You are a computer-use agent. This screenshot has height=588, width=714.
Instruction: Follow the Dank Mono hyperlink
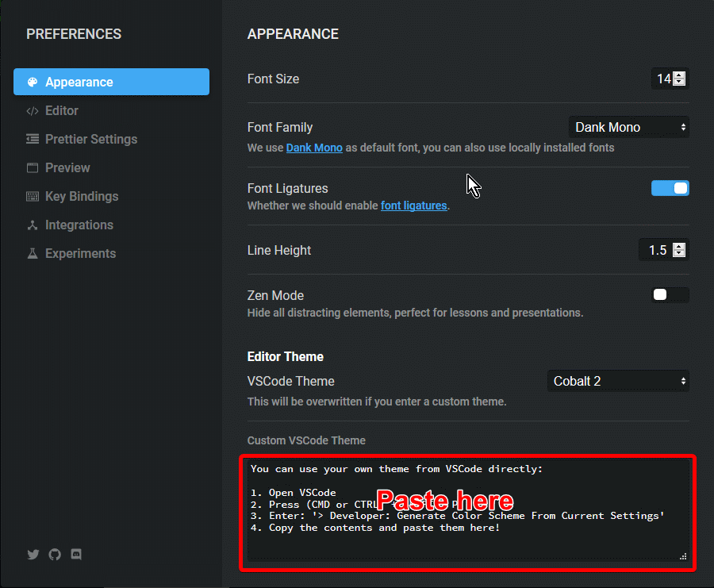314,148
